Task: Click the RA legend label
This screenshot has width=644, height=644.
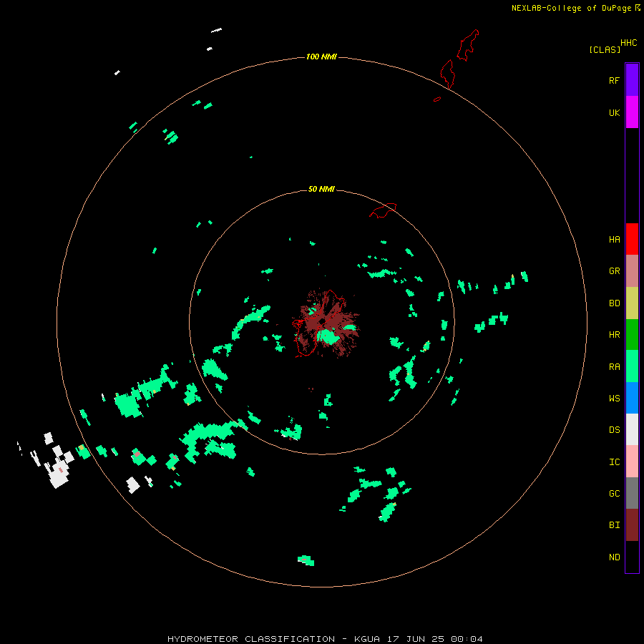Action: point(614,367)
